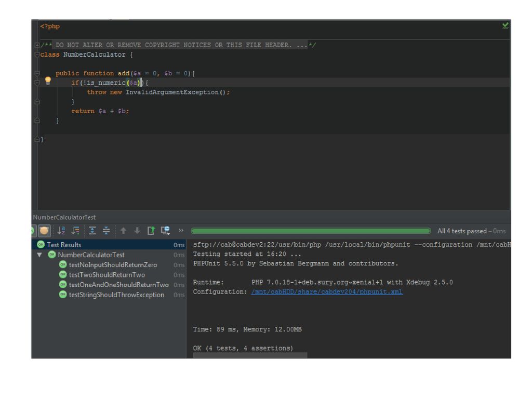Sort test results alphabetically
The height and width of the screenshot is (399, 532).
(x=61, y=231)
